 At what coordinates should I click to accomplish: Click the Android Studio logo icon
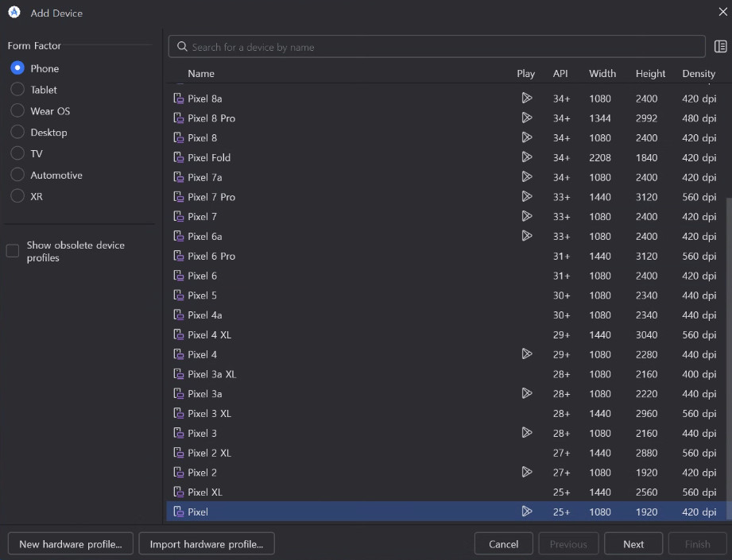(14, 12)
